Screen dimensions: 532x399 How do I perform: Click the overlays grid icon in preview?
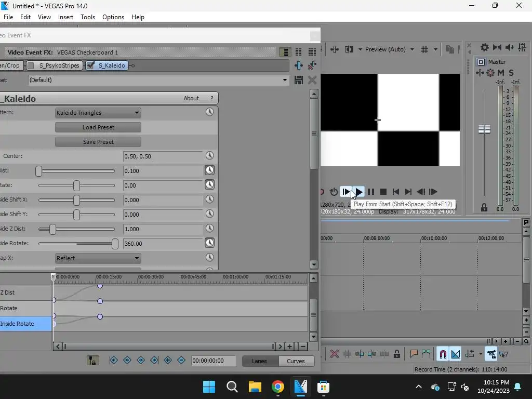click(424, 49)
